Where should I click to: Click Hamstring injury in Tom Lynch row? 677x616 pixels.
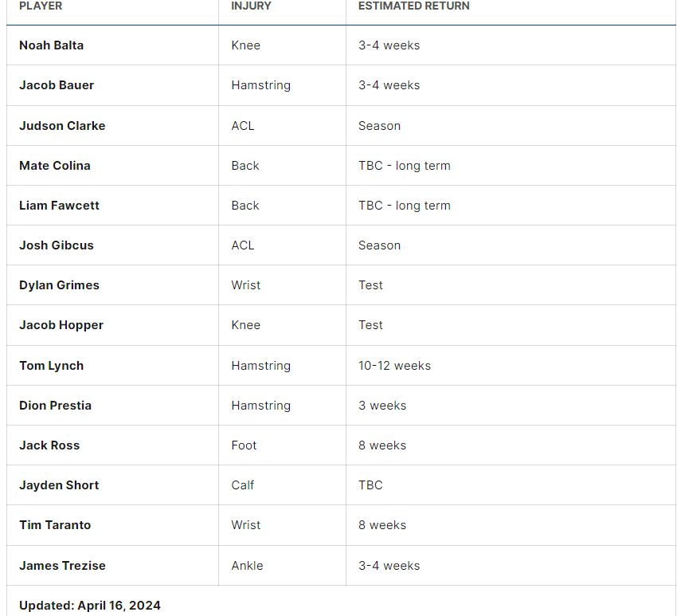click(260, 366)
